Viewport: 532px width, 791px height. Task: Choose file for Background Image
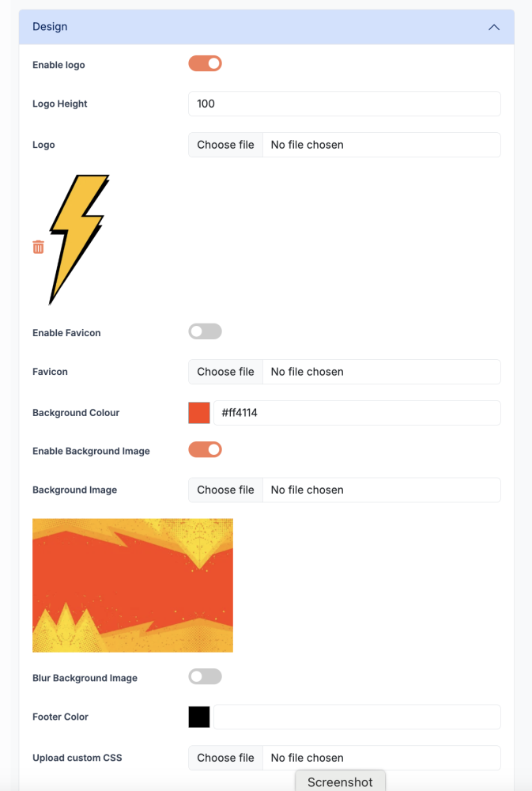click(x=225, y=490)
